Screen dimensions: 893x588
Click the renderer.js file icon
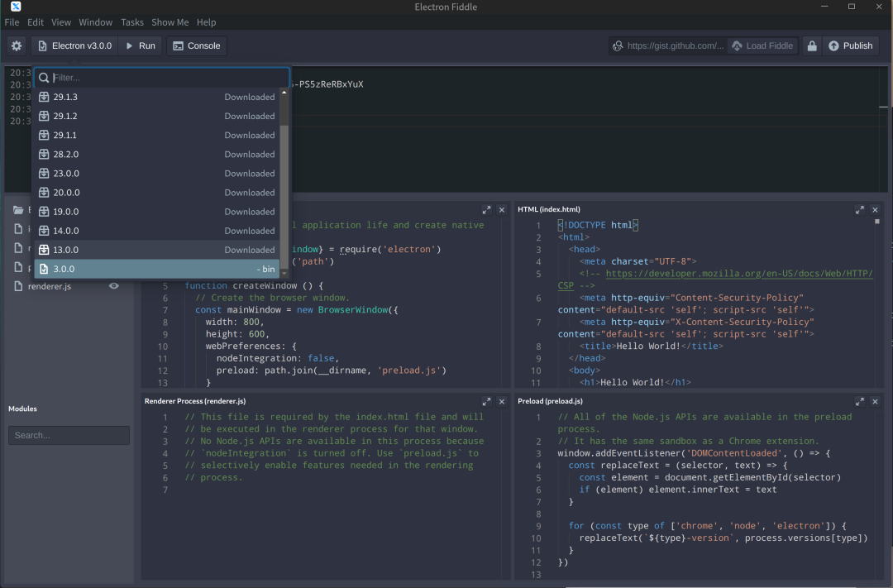click(x=18, y=286)
